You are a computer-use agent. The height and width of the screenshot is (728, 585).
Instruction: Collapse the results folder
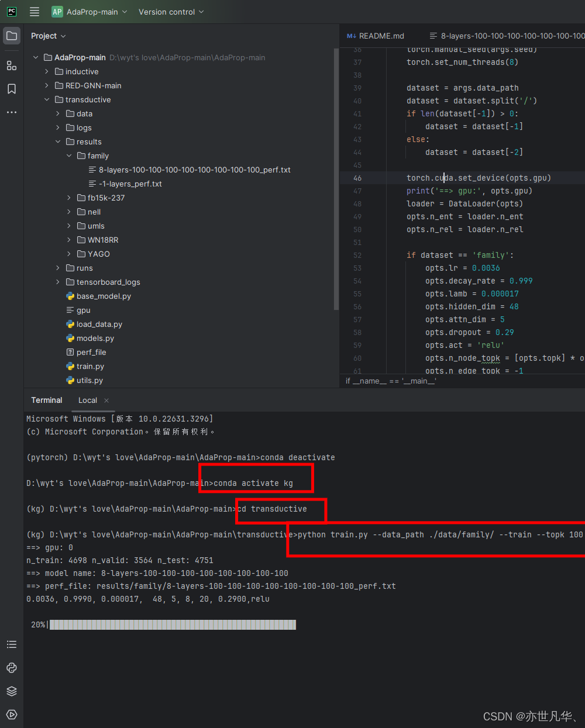58,142
